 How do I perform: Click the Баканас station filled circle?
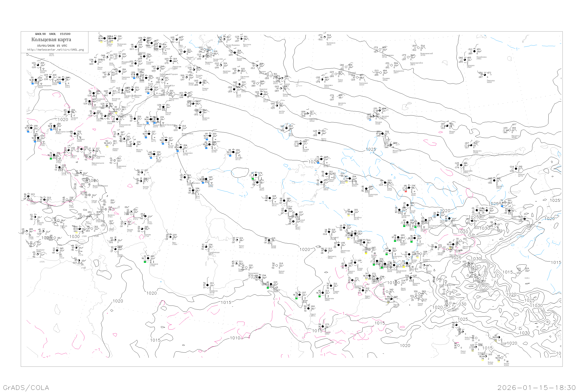pyautogui.click(x=494, y=180)
